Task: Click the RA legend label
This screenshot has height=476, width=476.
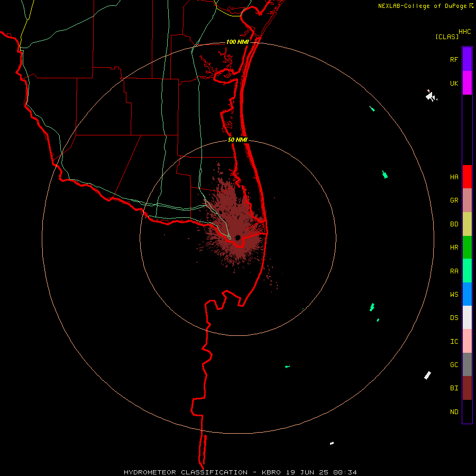Action: click(x=454, y=271)
